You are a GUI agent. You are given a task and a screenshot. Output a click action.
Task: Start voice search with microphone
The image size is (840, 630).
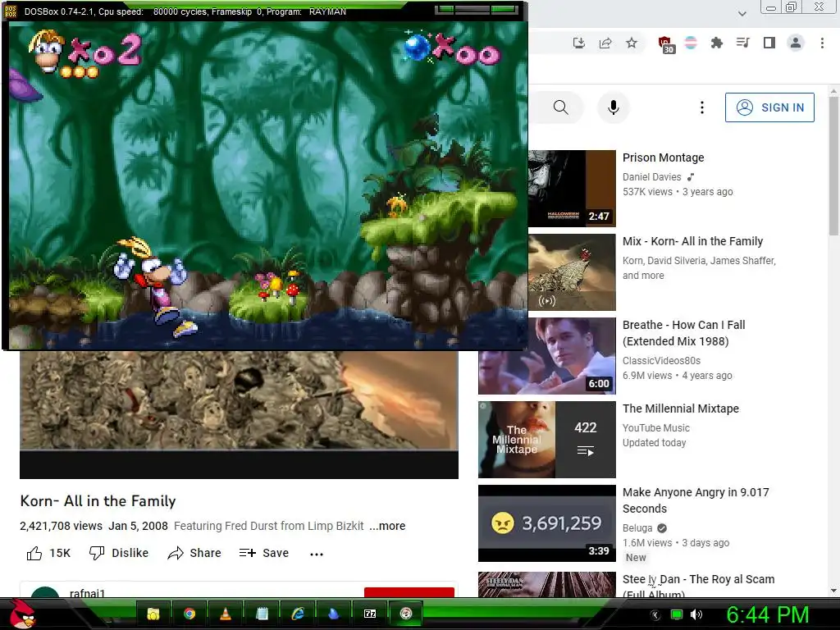[614, 107]
